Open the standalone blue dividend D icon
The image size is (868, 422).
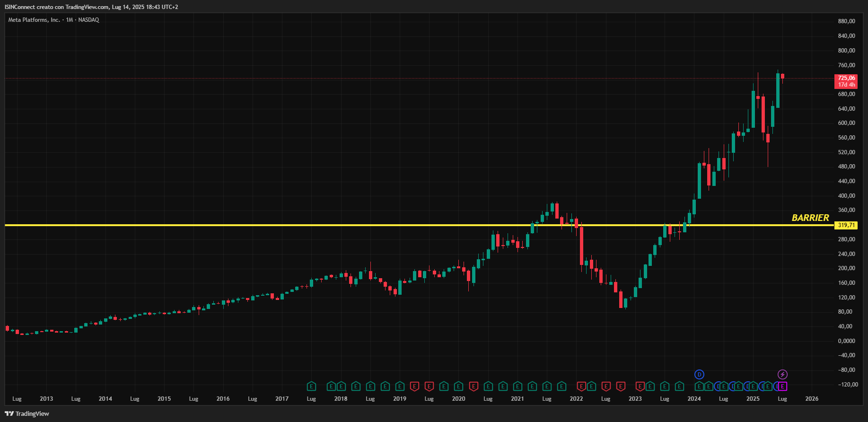[699, 375]
